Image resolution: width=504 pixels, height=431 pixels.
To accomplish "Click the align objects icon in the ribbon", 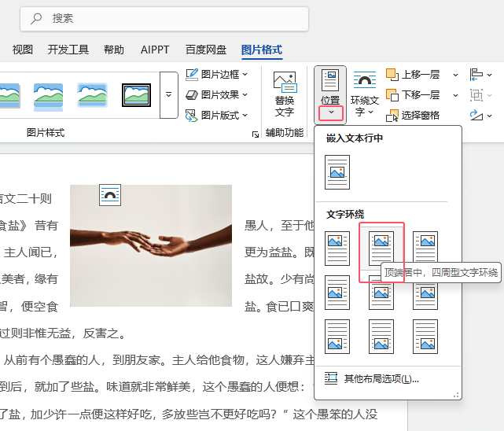I will 476,75.
